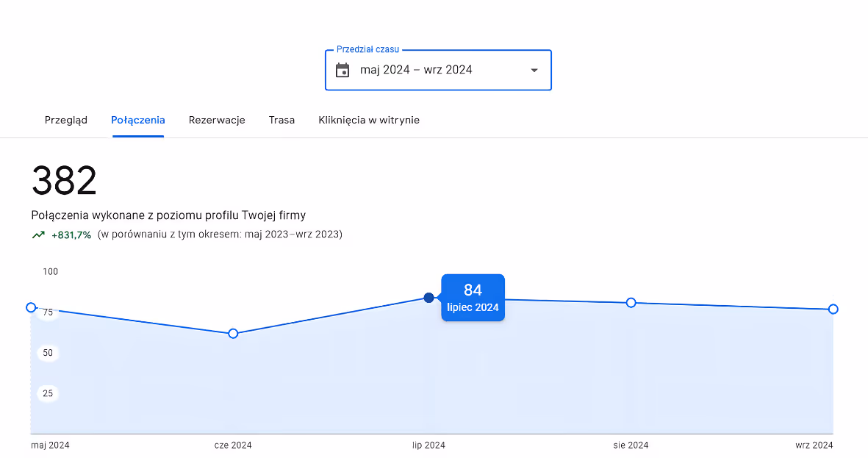Click the lip 2024 axis label
Viewport: 868px width, 458px height.
pyautogui.click(x=428, y=446)
